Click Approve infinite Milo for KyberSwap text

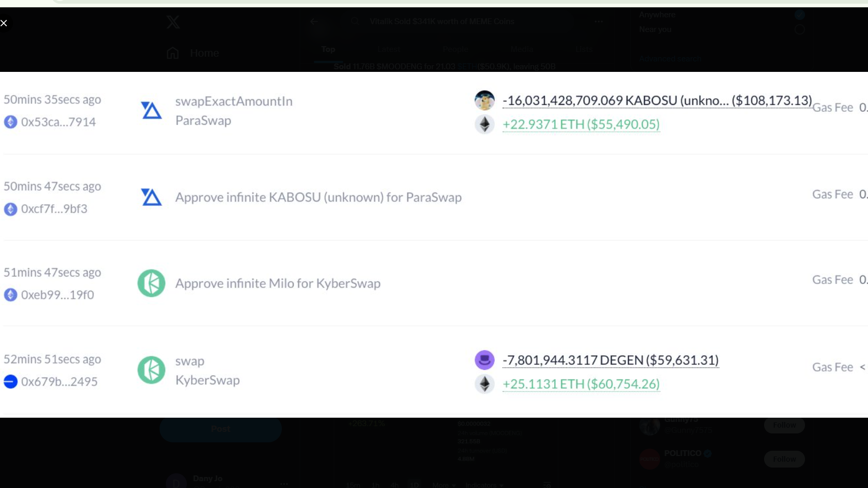tap(278, 283)
